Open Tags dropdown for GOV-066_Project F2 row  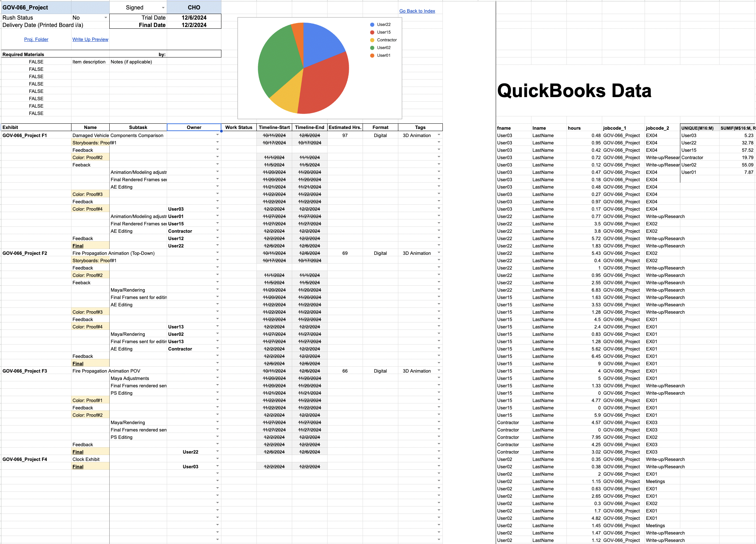click(439, 253)
